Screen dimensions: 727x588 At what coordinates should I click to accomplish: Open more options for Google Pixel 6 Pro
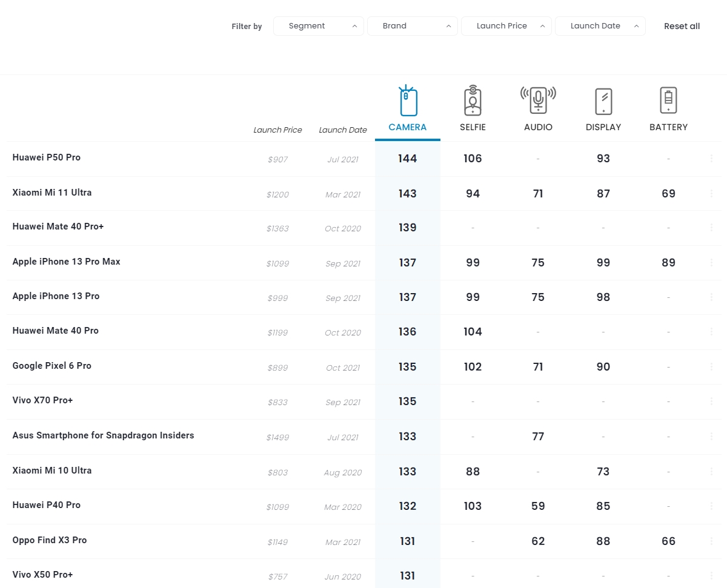tap(711, 367)
